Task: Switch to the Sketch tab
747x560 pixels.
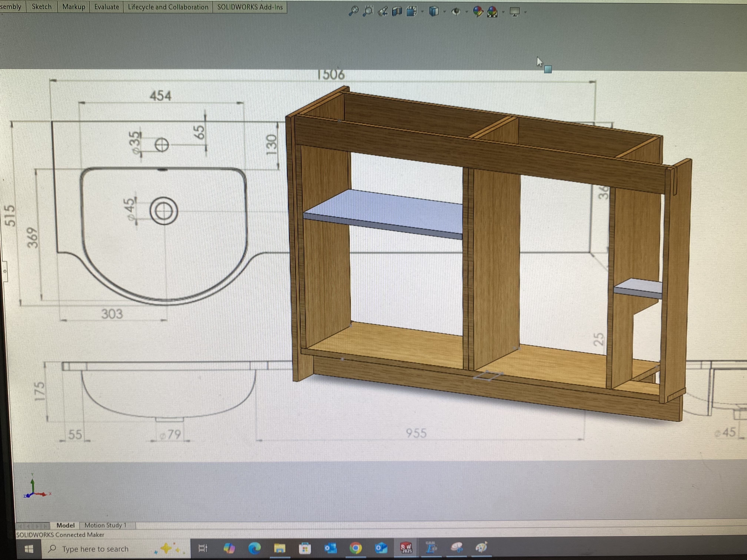Action: 41,7
